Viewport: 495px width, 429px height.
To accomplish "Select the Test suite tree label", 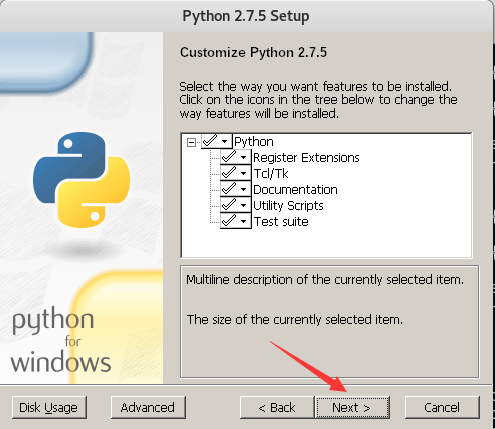I will pyautogui.click(x=281, y=221).
